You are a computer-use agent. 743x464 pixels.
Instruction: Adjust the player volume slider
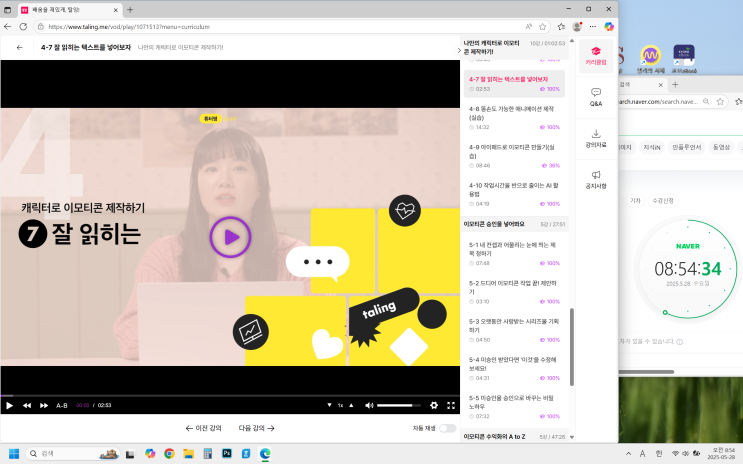(x=399, y=405)
